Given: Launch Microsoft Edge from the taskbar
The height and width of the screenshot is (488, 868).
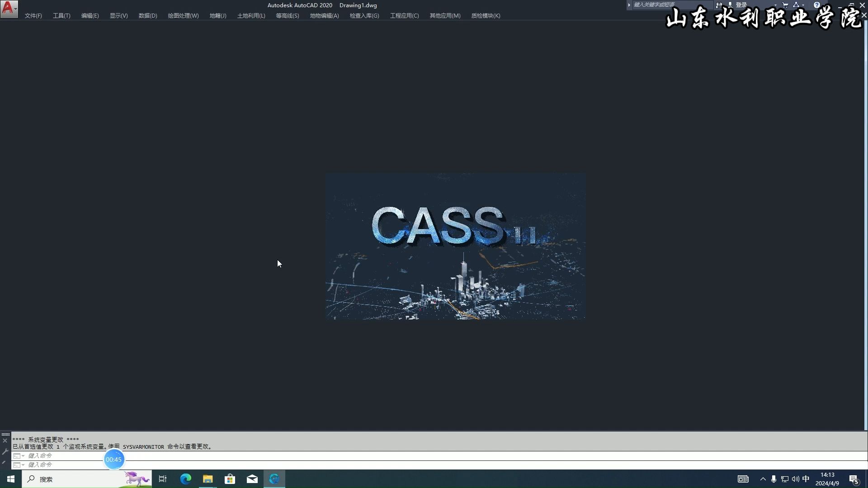Looking at the screenshot, I should pyautogui.click(x=186, y=479).
